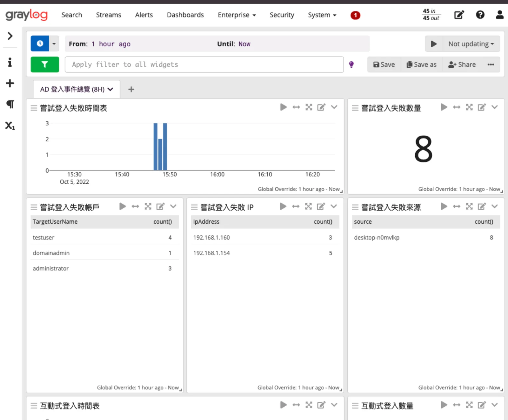Image resolution: width=508 pixels, height=420 pixels.
Task: Start refresh with the play button
Action: point(434,44)
